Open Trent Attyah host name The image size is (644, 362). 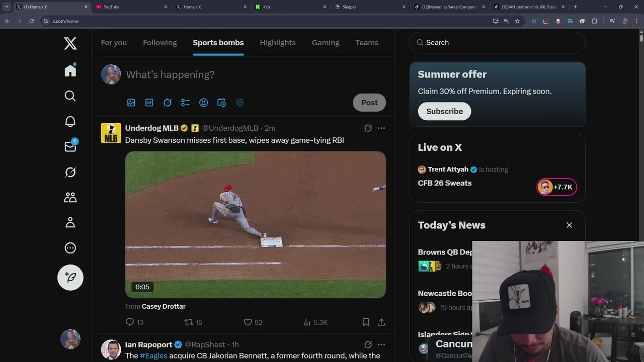coord(448,169)
